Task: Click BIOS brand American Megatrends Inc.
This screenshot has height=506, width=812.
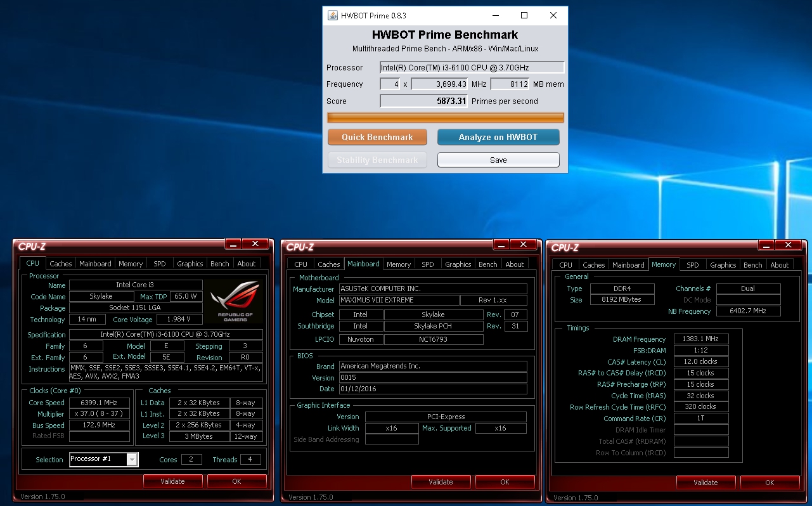Action: coord(433,366)
